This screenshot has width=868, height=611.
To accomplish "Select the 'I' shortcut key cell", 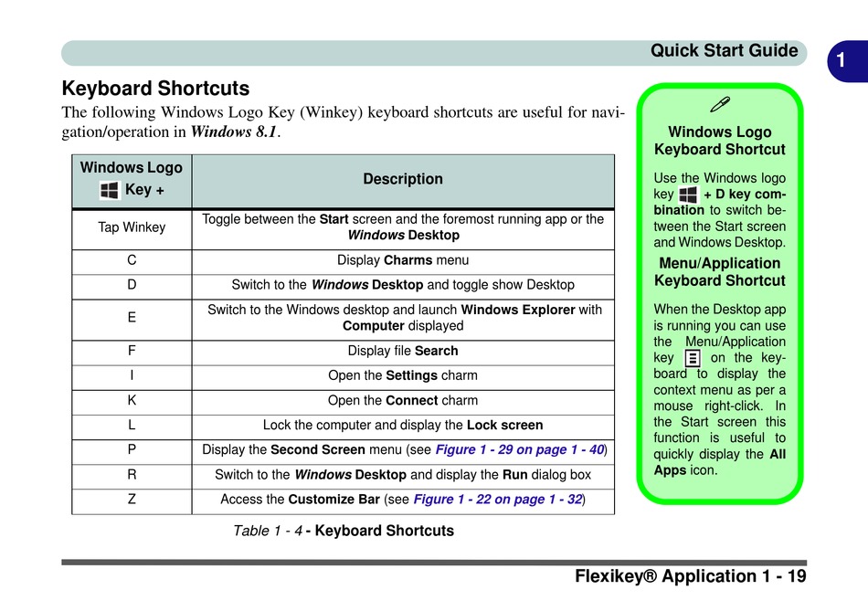I will point(132,377).
